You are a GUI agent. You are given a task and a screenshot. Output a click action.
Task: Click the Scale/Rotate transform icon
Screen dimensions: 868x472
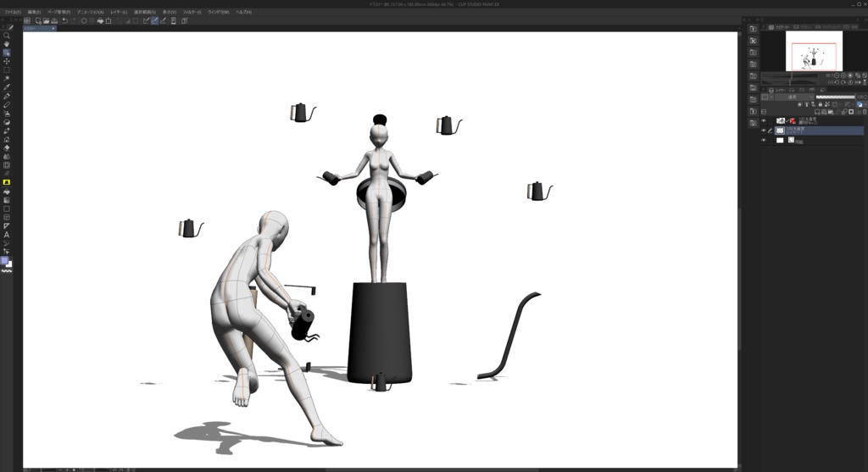108,20
